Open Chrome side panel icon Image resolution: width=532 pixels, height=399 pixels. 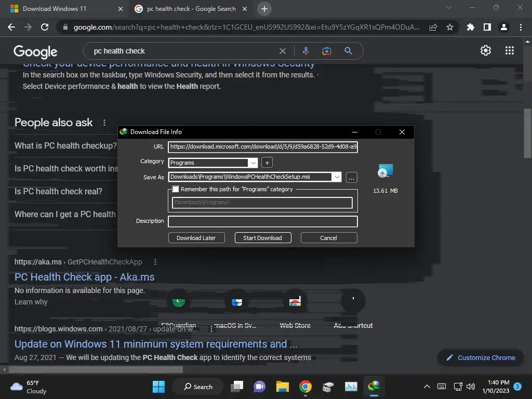pos(487,27)
